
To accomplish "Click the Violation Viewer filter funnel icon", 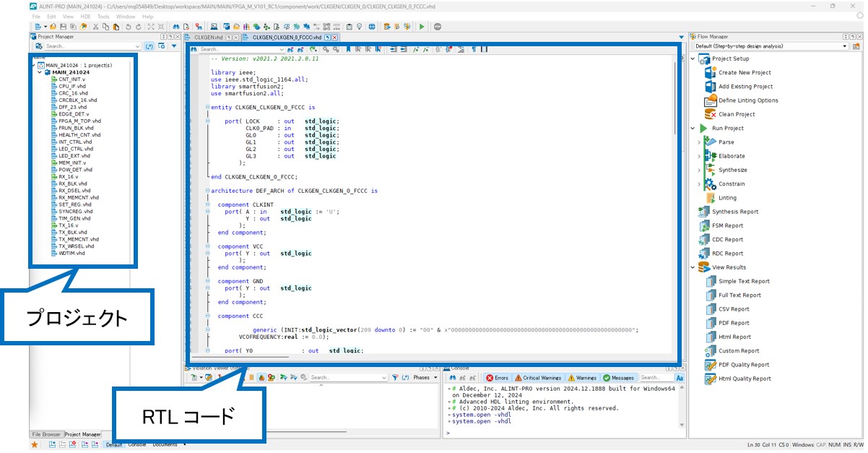I will (x=395, y=377).
